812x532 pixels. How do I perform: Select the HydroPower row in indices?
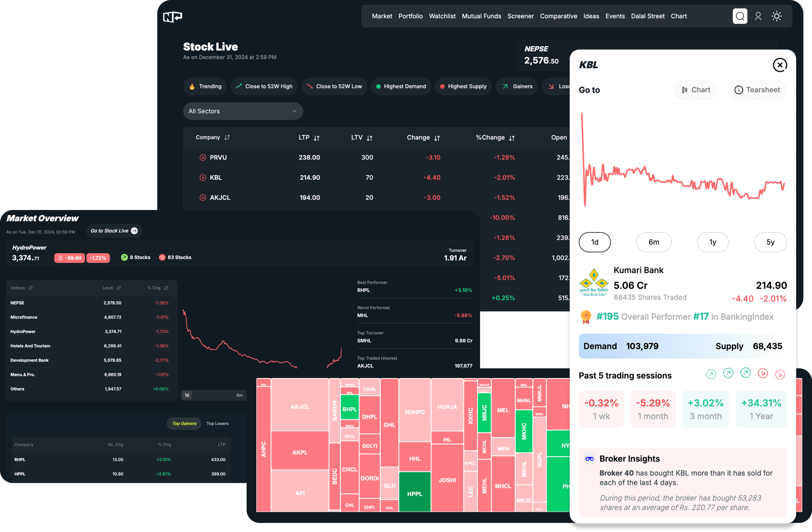coord(92,331)
